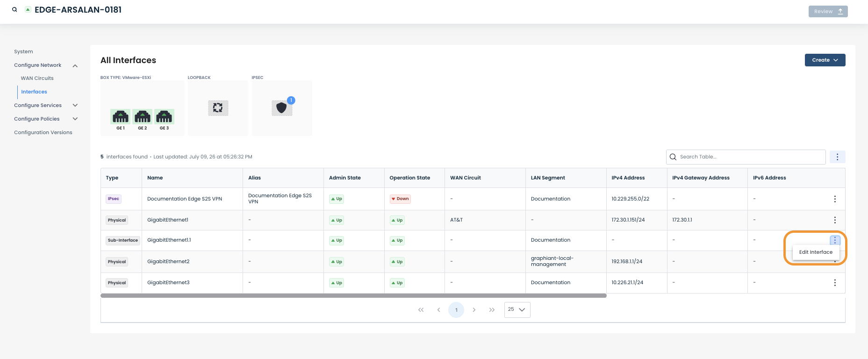Jump to the last page arrow
Screen dimensions: 868x359
coord(492,310)
